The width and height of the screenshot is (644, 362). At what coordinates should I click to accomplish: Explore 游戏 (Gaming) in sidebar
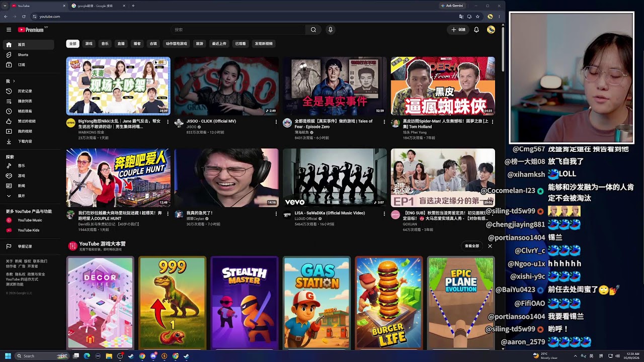(29, 175)
